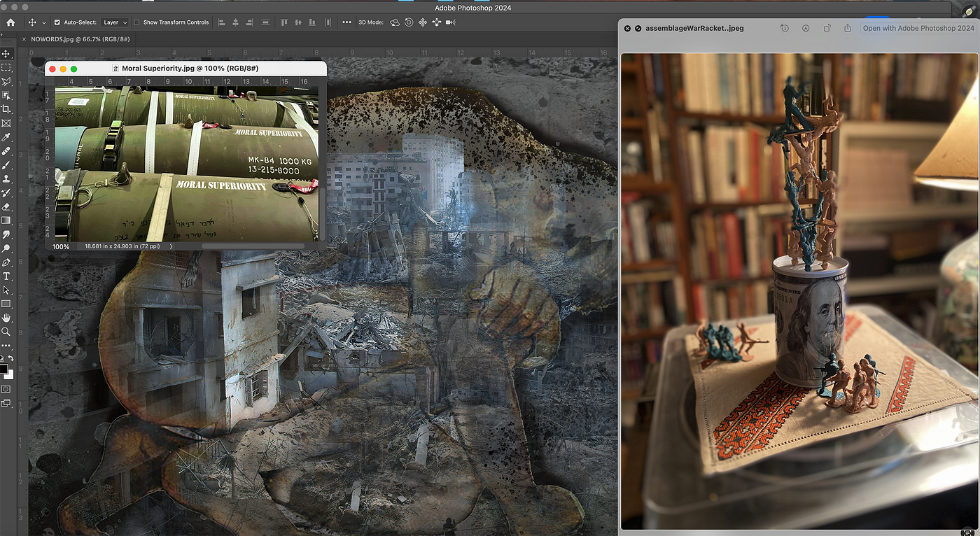Select the Rectangle shape tool
Screen dimensions: 980x536
tap(6, 304)
